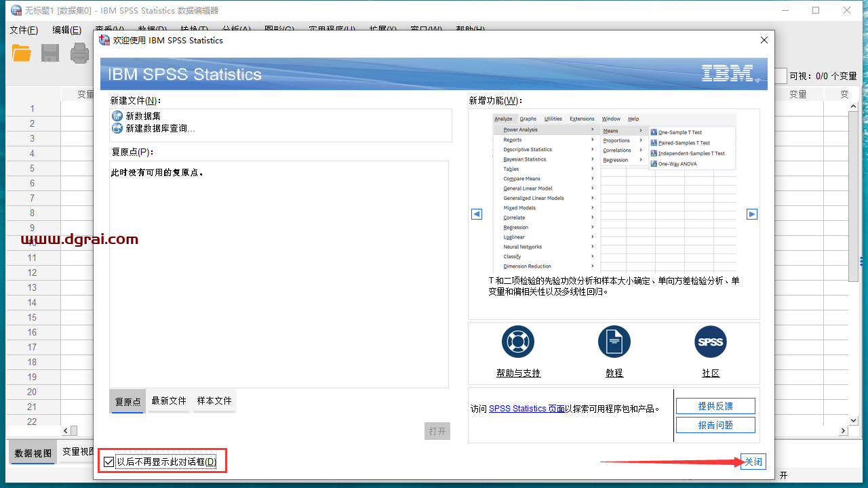Click the save disk icon in toolbar

[x=50, y=53]
